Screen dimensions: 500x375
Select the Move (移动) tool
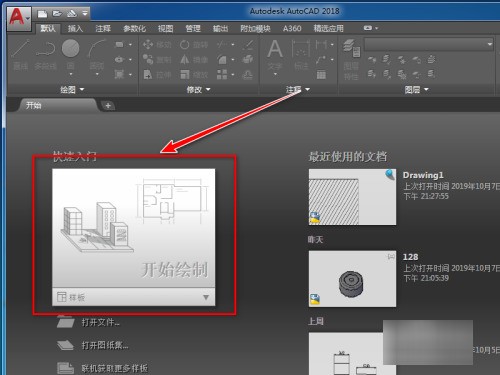(x=157, y=44)
